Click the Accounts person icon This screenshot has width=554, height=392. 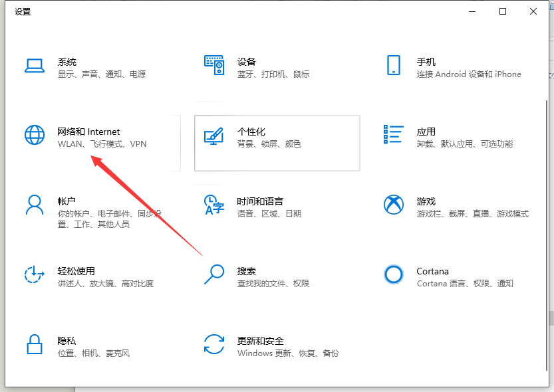click(34, 205)
